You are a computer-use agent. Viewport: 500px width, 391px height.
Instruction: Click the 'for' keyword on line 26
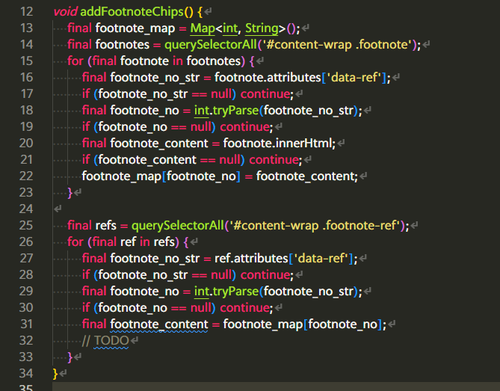point(75,242)
